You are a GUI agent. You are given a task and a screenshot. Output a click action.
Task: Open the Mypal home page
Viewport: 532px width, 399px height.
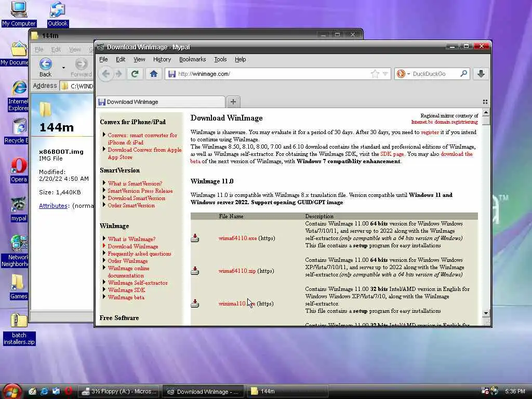154,74
